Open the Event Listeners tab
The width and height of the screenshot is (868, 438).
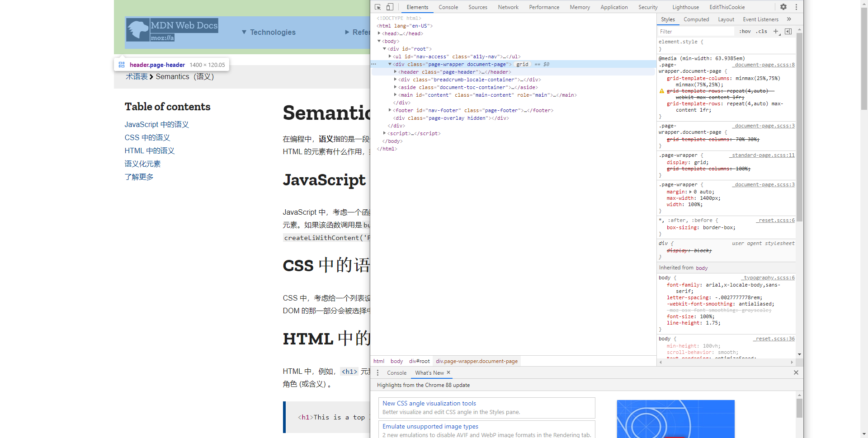point(761,19)
